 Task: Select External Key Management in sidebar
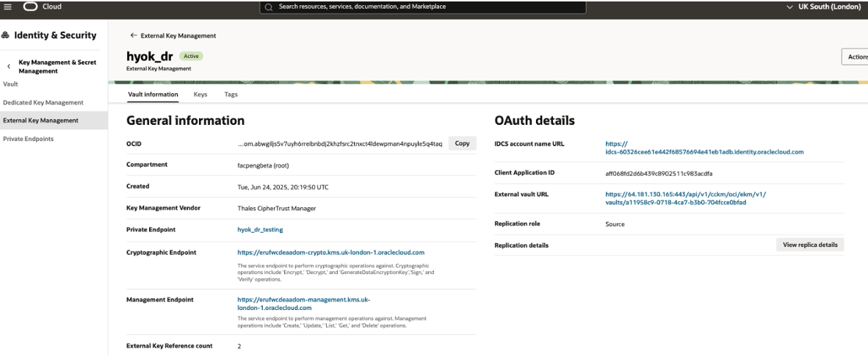click(54, 120)
